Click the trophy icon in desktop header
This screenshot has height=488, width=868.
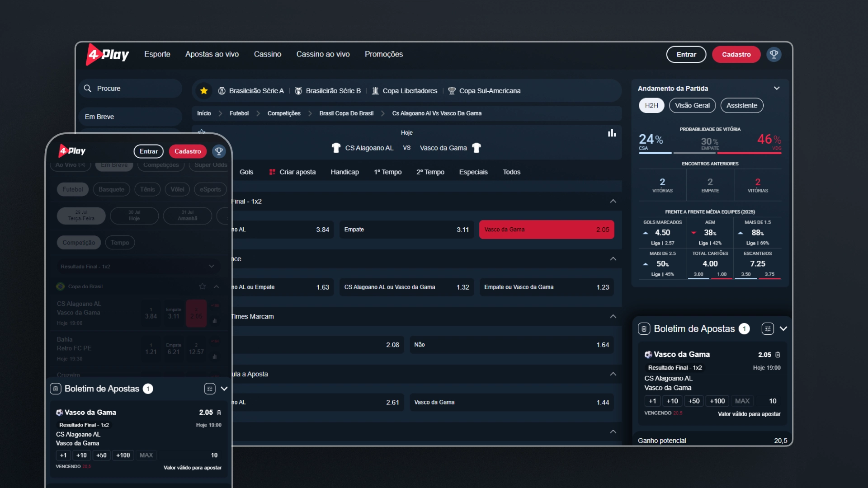click(x=774, y=55)
